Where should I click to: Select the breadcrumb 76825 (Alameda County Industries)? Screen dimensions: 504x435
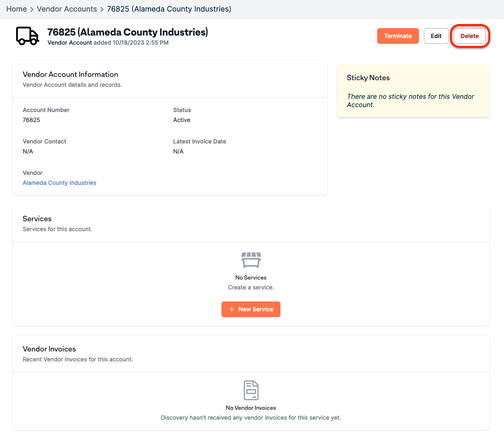(169, 9)
